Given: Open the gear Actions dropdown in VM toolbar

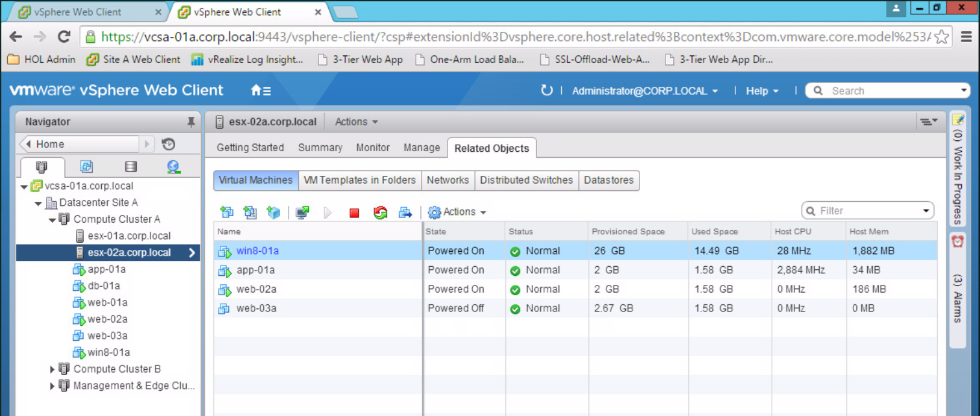Looking at the screenshot, I should [457, 212].
